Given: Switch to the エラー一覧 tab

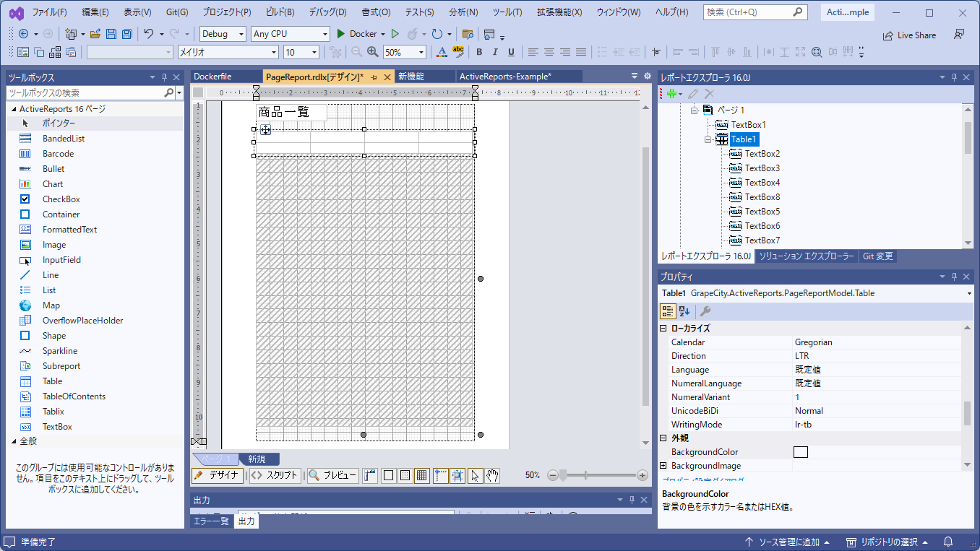Looking at the screenshot, I should pos(211,521).
